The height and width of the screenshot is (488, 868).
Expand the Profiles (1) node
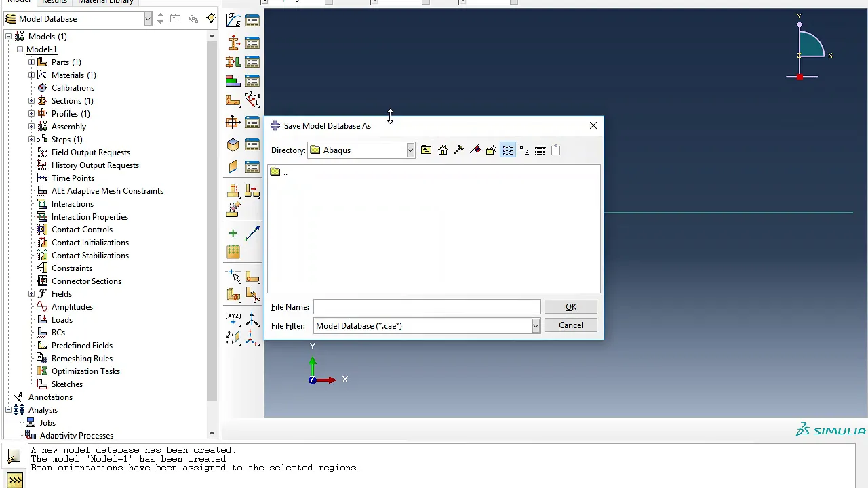pyautogui.click(x=31, y=114)
